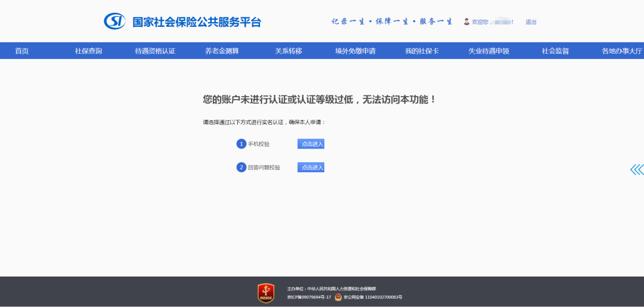
Task: Click 点击进入 button for 回答问题校验
Action: 311,168
